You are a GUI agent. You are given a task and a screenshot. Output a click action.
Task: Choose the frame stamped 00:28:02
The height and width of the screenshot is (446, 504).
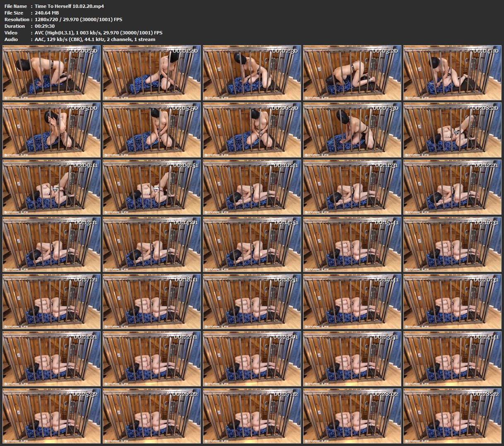click(x=352, y=416)
